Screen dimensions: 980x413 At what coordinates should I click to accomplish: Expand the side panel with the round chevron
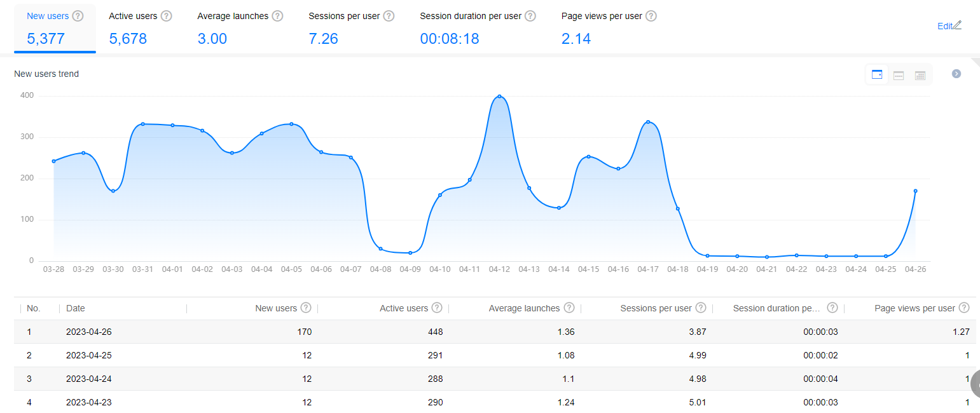956,74
